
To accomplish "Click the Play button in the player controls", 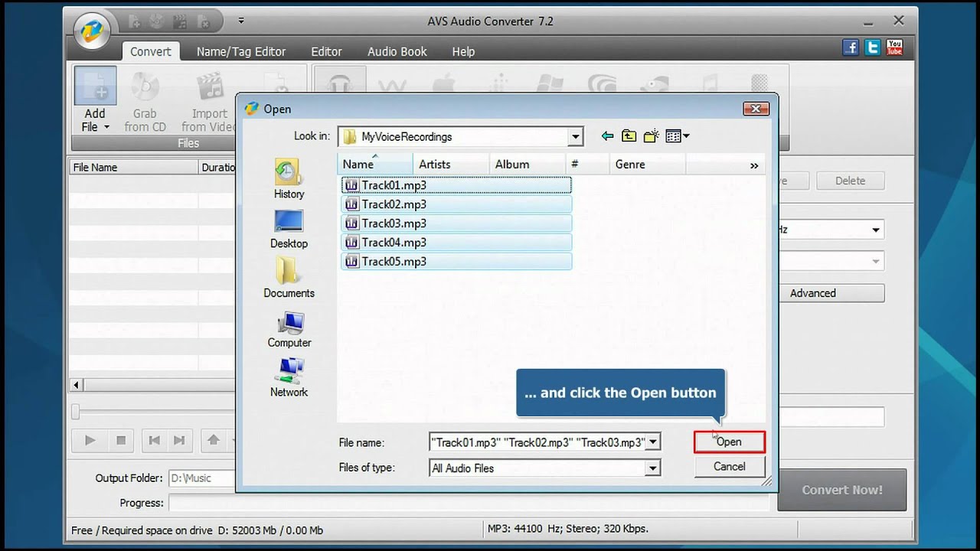I will [90, 440].
